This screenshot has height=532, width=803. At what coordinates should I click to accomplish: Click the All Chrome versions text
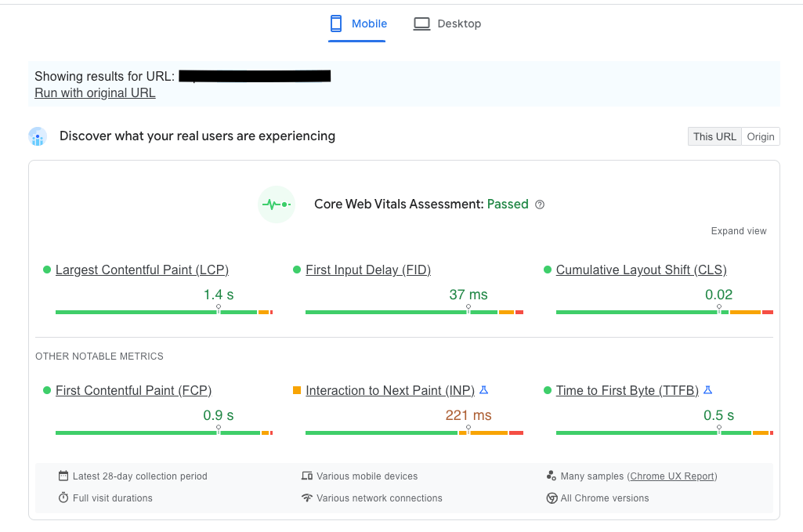pyautogui.click(x=605, y=498)
